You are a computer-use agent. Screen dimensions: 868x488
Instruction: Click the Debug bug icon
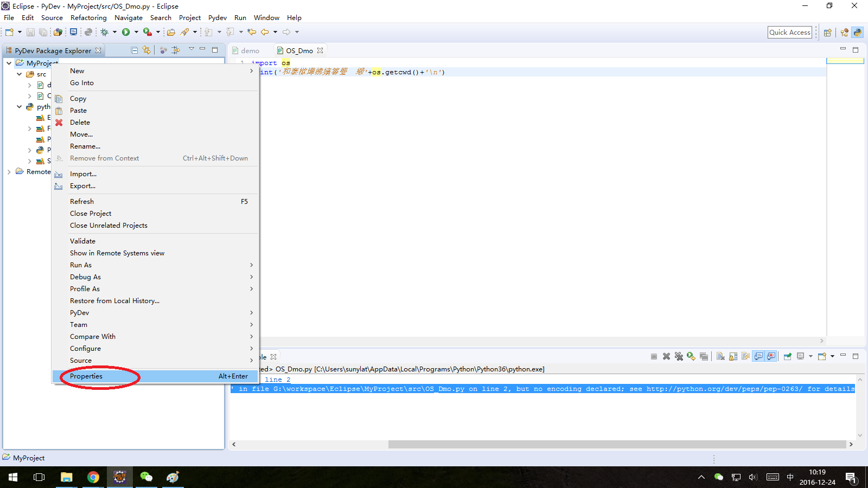104,32
